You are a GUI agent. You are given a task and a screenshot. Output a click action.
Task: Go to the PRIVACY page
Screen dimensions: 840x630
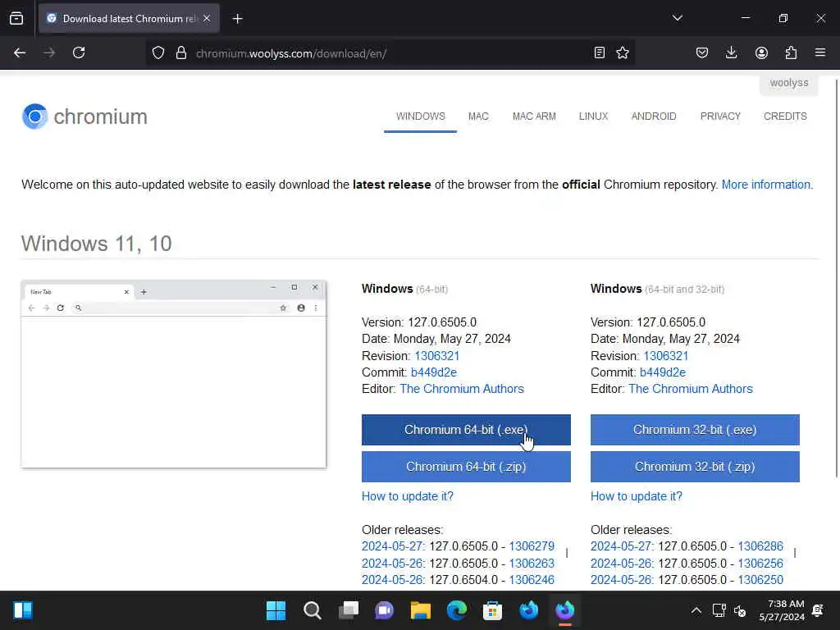(x=720, y=116)
